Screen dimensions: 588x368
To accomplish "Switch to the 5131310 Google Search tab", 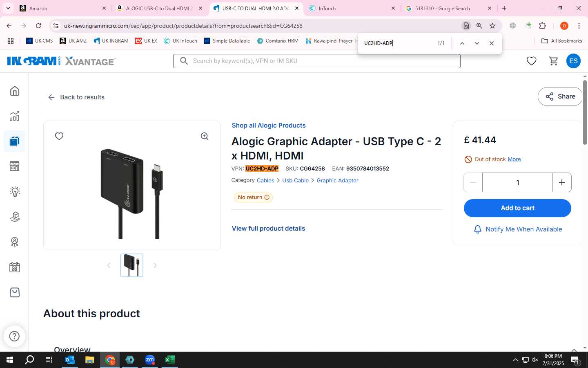I will (x=448, y=8).
